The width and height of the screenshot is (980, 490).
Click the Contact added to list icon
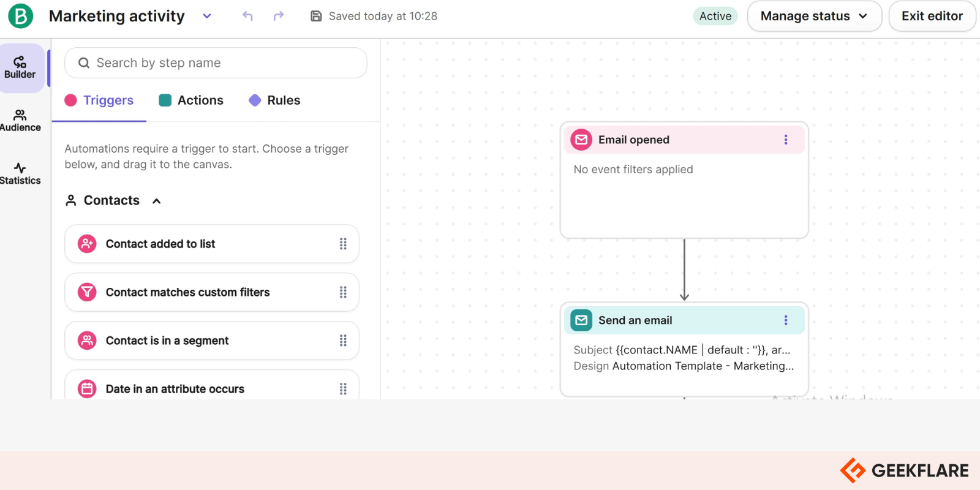pos(87,244)
